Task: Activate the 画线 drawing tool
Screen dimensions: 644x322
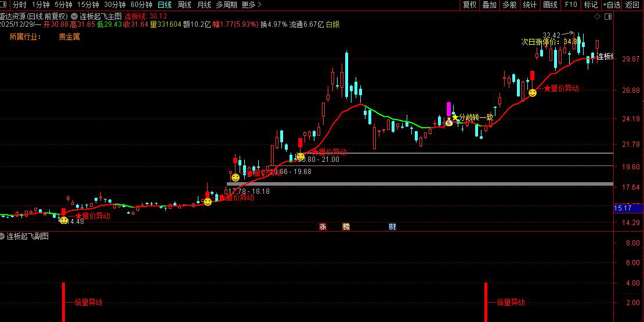Action: tap(551, 5)
